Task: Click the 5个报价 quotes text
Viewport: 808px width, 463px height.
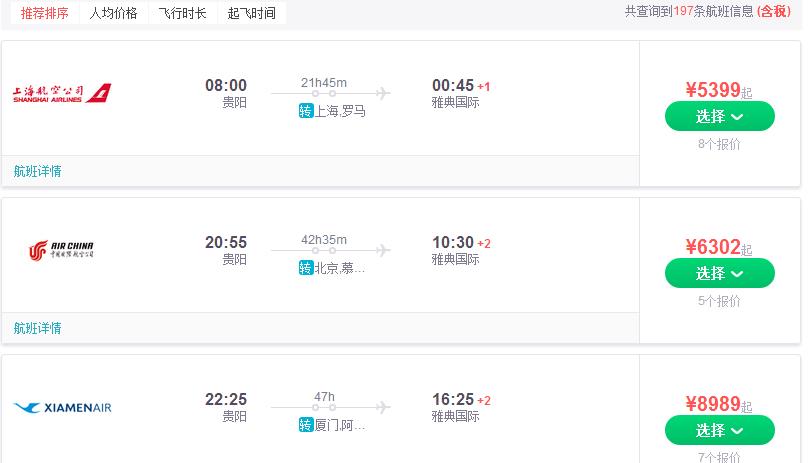Action: tap(719, 301)
